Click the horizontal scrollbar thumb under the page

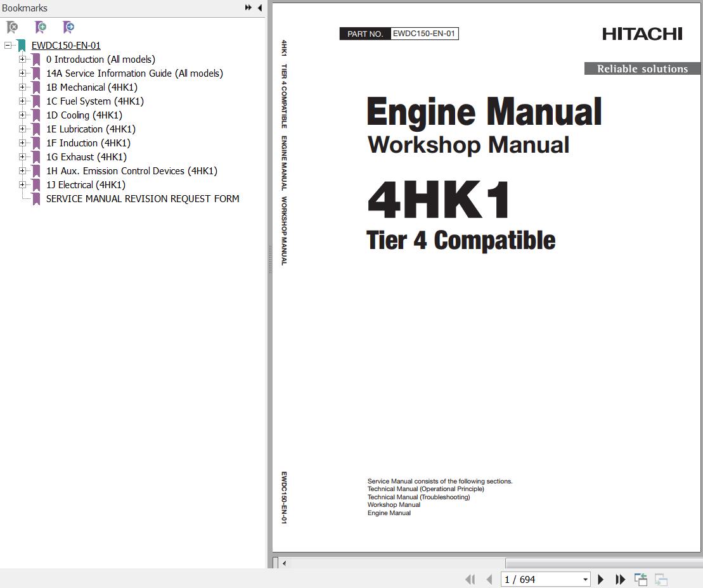603,563
